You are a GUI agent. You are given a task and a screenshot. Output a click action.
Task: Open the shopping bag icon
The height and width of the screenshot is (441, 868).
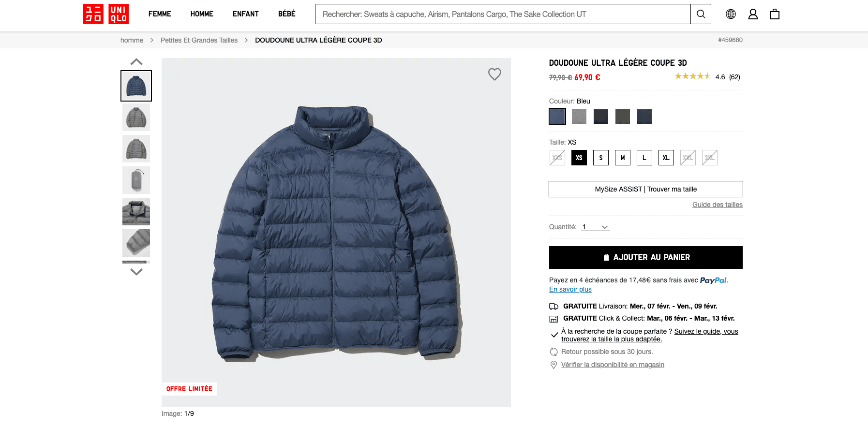tap(775, 14)
